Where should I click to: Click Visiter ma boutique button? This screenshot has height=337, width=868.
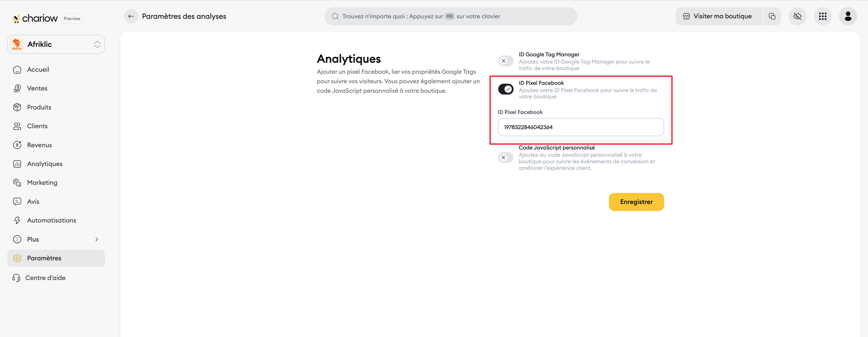point(718,16)
